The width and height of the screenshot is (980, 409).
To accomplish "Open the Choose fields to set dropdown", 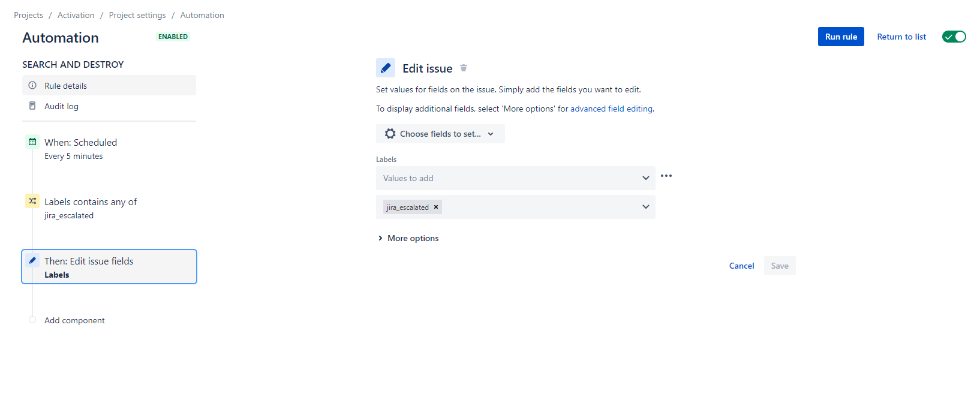I will click(440, 134).
